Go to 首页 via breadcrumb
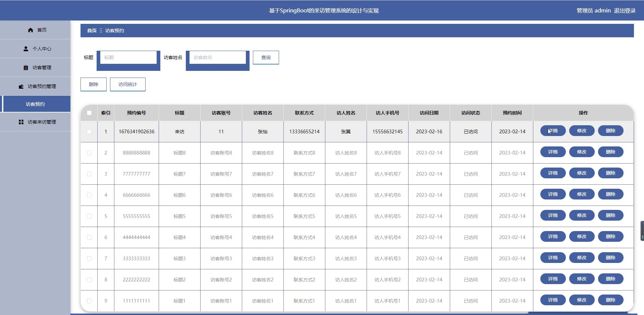The width and height of the screenshot is (644, 315). 92,31
